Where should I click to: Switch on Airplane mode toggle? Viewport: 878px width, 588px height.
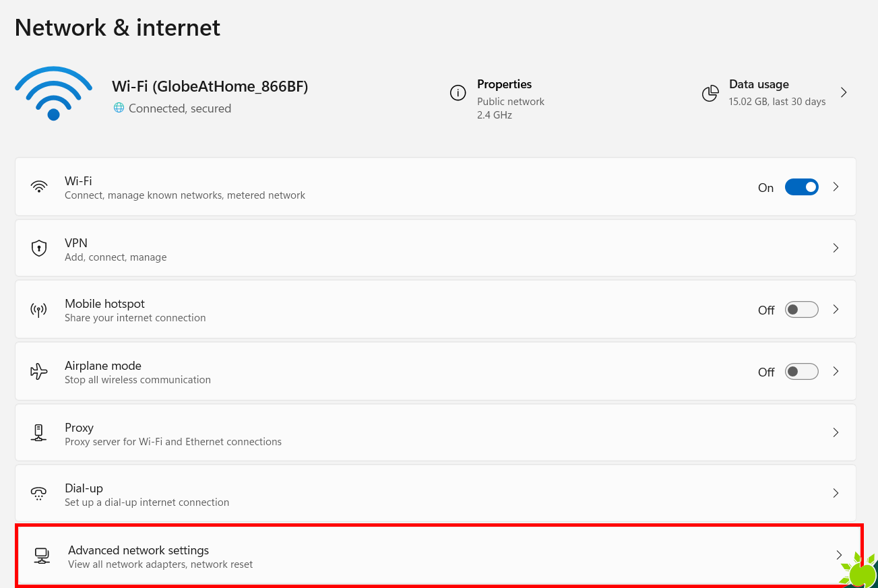point(802,372)
